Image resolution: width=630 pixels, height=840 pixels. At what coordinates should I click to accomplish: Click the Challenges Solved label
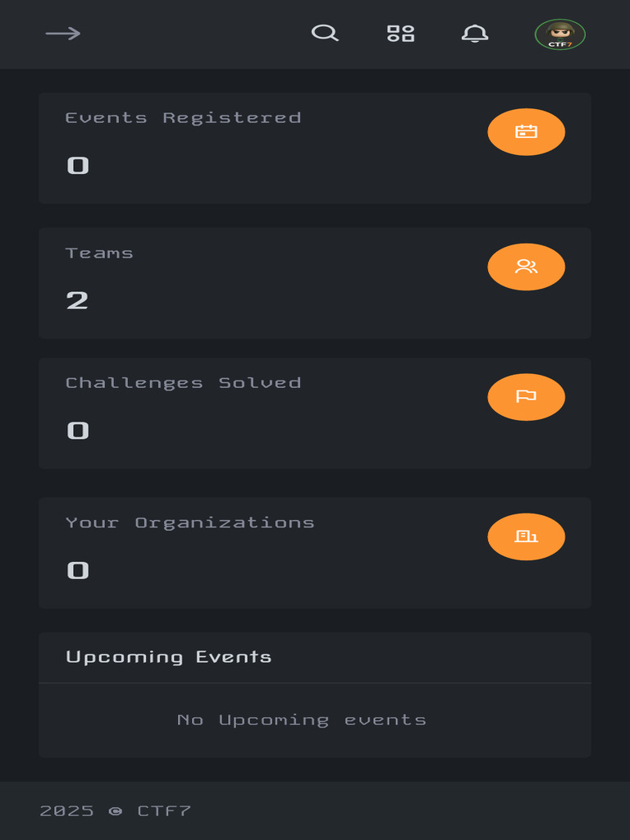click(x=183, y=383)
